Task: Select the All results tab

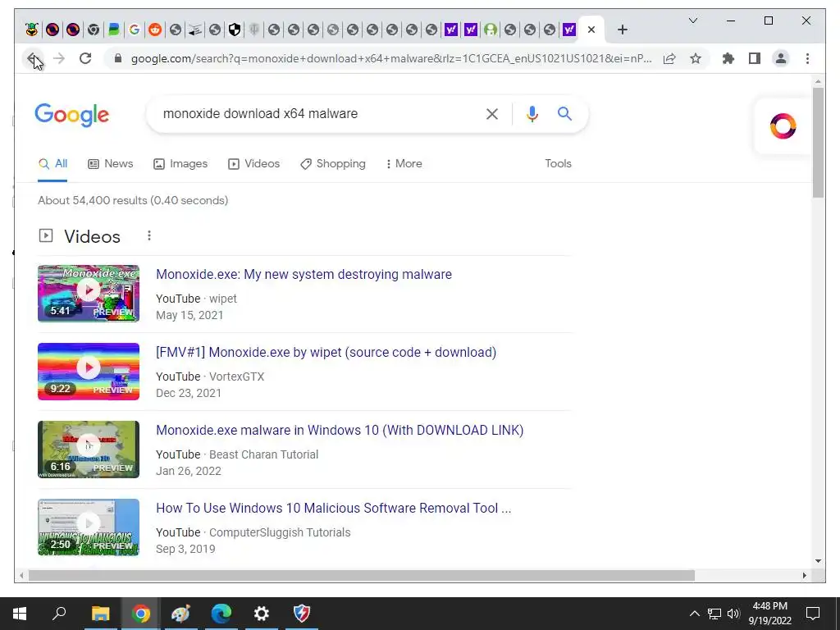Action: point(53,163)
